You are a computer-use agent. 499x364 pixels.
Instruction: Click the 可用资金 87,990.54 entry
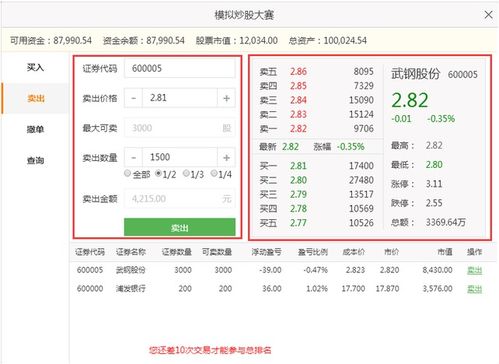pos(51,41)
